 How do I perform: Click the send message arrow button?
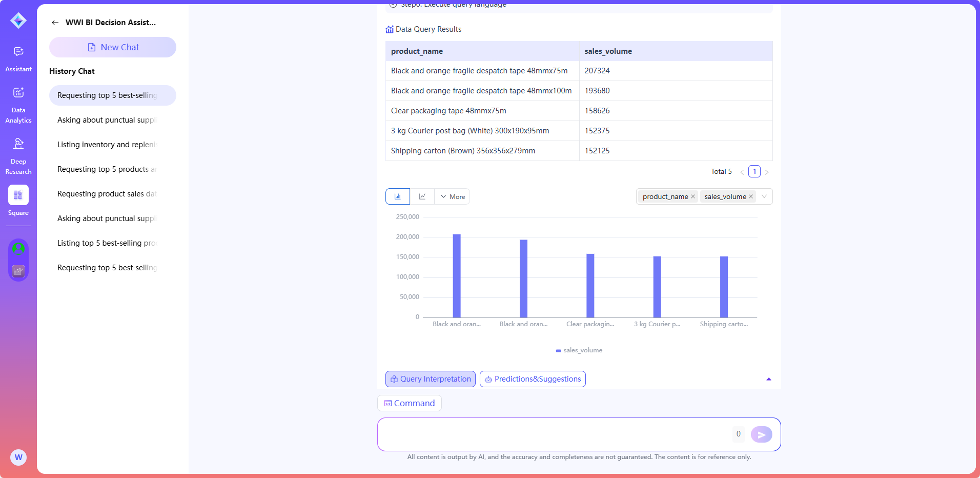(761, 434)
